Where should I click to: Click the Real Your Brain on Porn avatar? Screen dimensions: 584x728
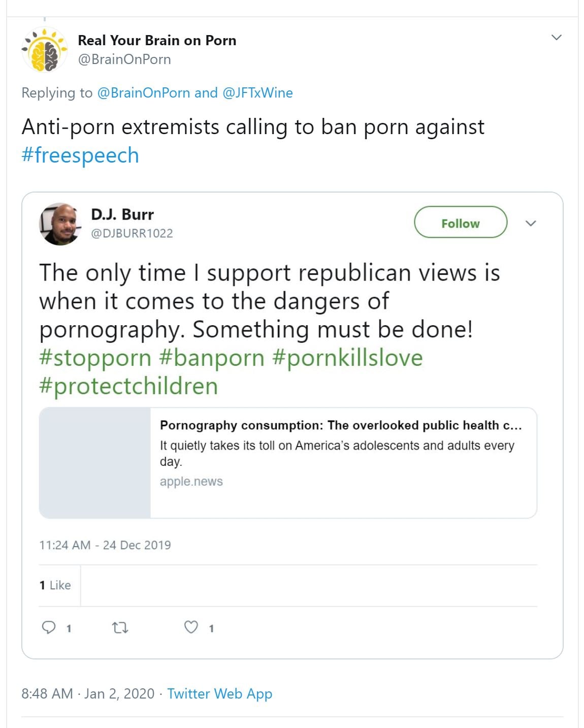[45, 50]
